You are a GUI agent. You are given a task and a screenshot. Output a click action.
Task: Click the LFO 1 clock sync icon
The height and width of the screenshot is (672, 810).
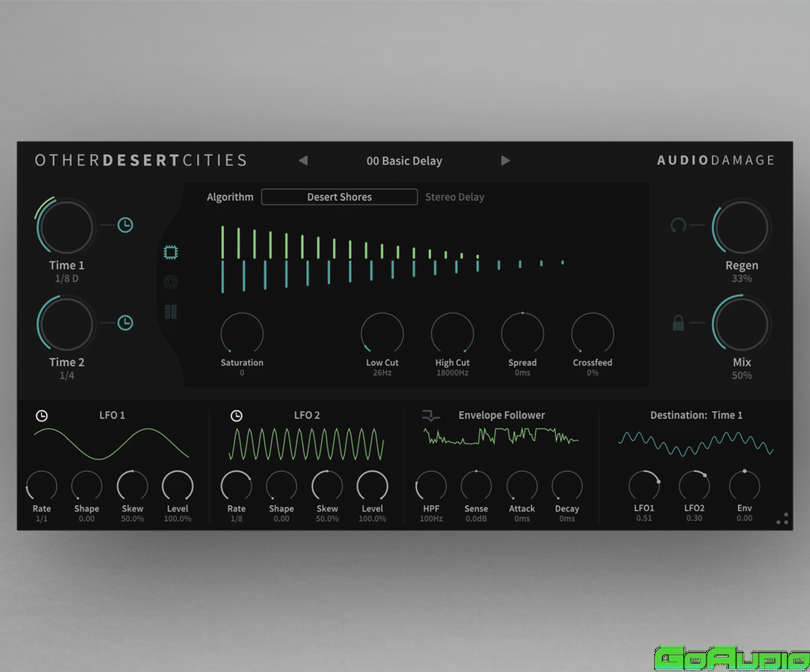click(x=42, y=416)
